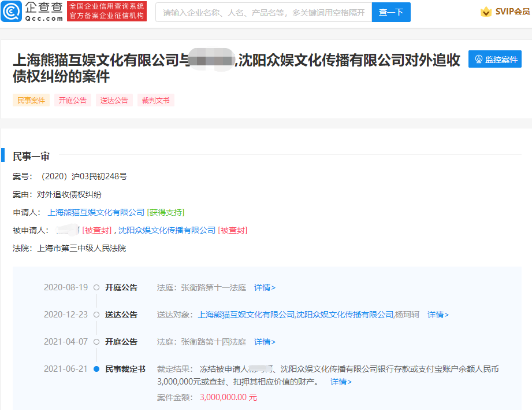Image resolution: width=532 pixels, height=410 pixels.
Task: Click the red 全国企业信用查询系统 banner
Action: (107, 12)
